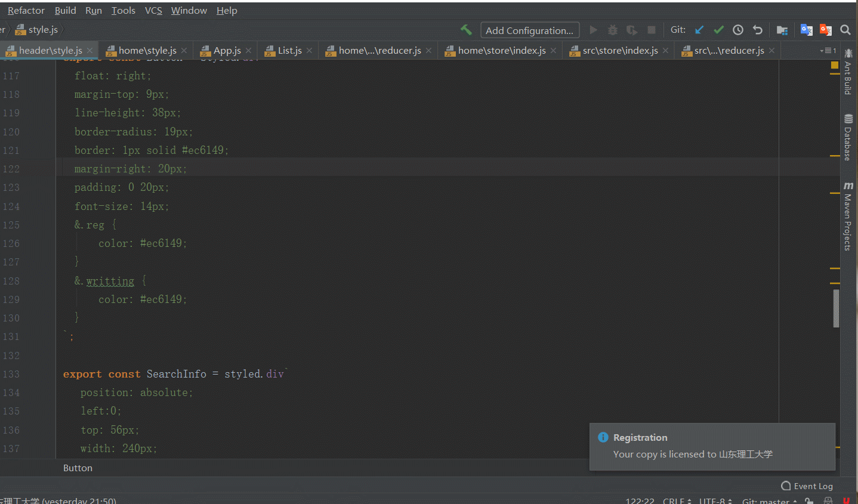
Task: Click the yellow inspection status indicator square
Action: point(835,65)
